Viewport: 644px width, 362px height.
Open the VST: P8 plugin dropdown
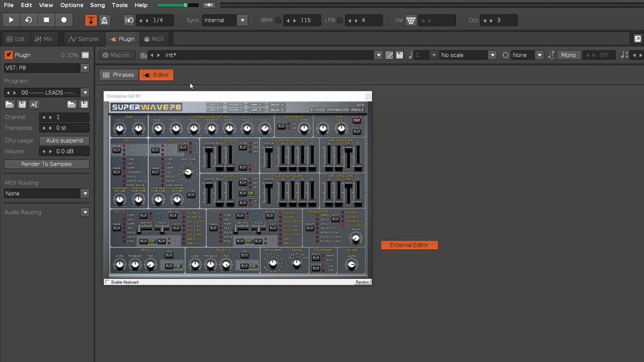pos(47,68)
